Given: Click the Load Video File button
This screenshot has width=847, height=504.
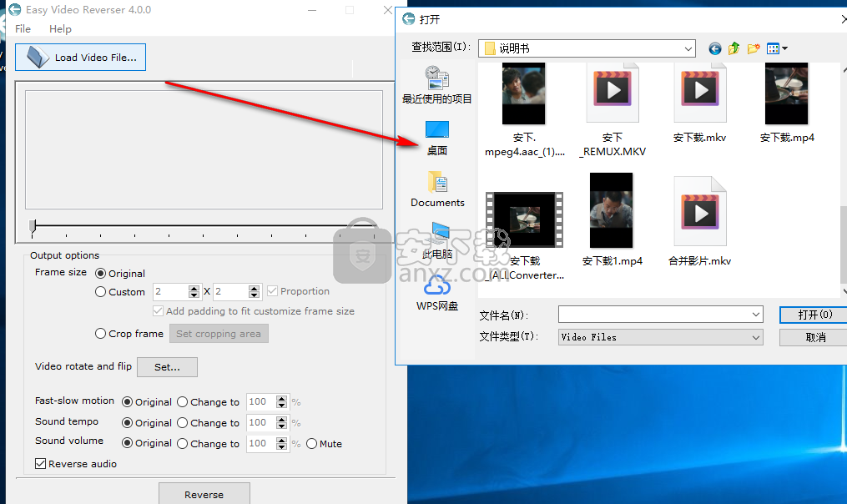Looking at the screenshot, I should 80,58.
